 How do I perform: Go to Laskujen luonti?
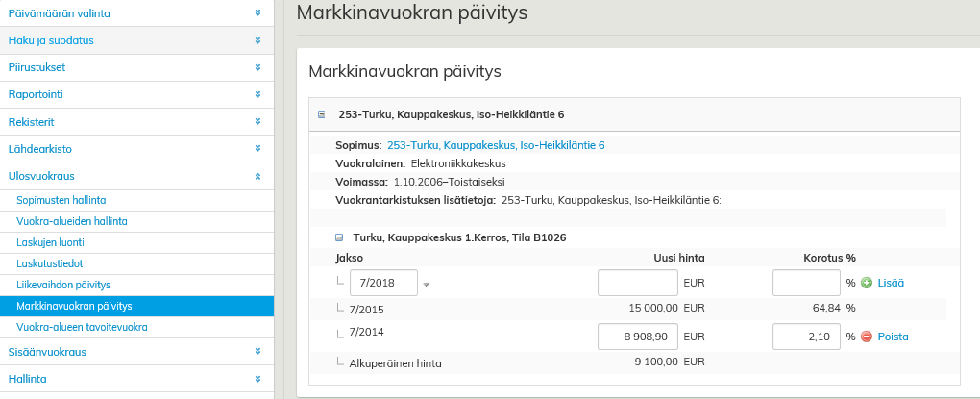(50, 242)
